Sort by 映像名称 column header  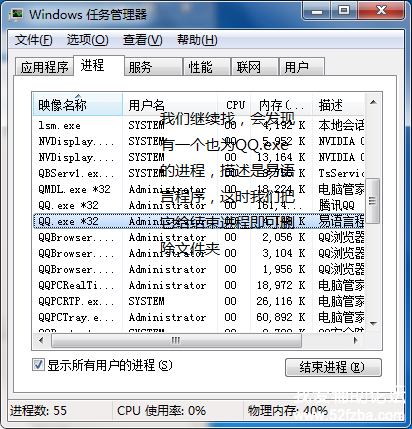[x=78, y=105]
